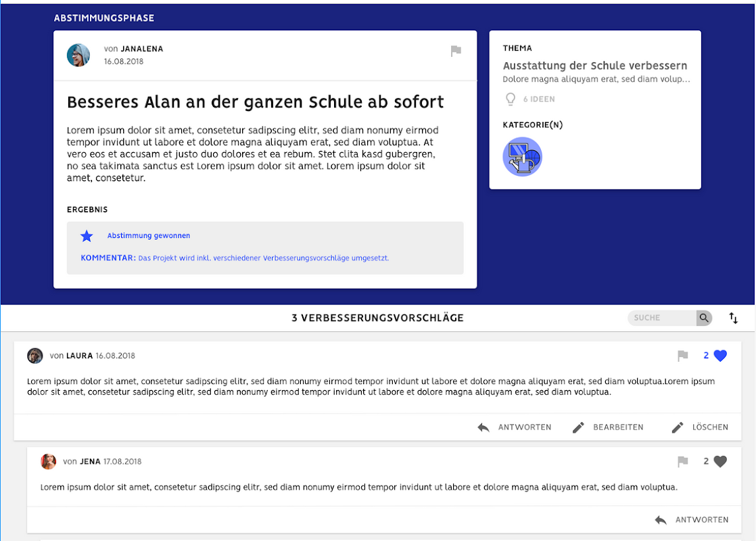The width and height of the screenshot is (756, 541).
Task: Click the search magnifier button
Action: [704, 318]
